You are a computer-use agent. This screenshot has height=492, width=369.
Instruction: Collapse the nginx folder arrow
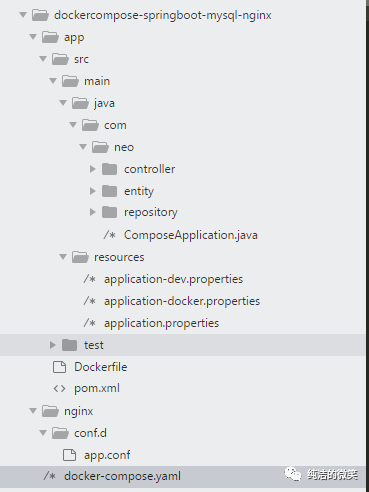pyautogui.click(x=33, y=411)
